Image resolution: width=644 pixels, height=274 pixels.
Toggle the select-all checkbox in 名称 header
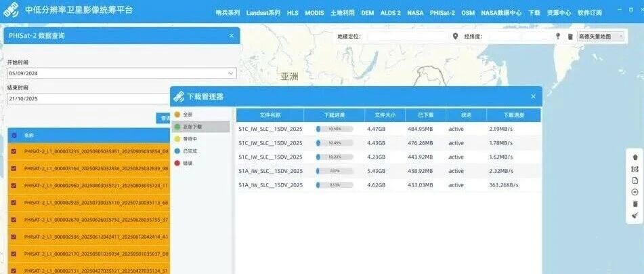click(14, 135)
